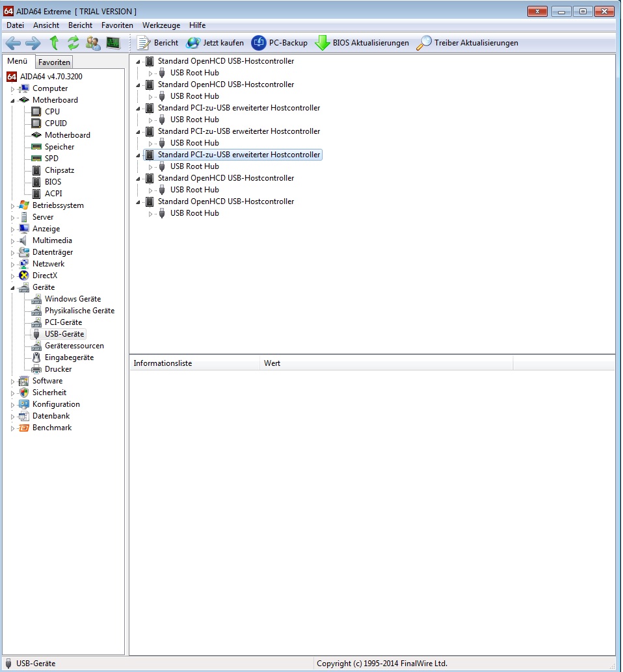Viewport: 623px width, 672px height.
Task: Open the Eingabegeräte mouse icon
Action: click(37, 357)
